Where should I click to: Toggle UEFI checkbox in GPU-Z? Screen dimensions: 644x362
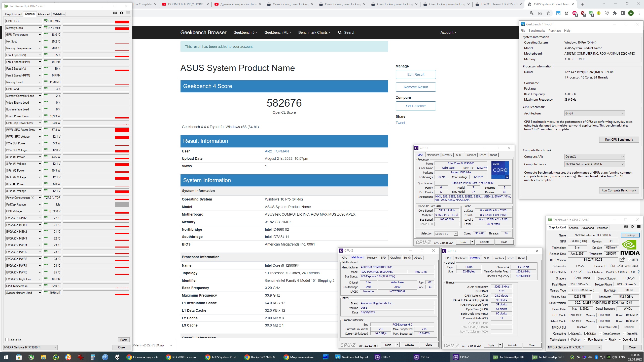pyautogui.click(x=629, y=260)
